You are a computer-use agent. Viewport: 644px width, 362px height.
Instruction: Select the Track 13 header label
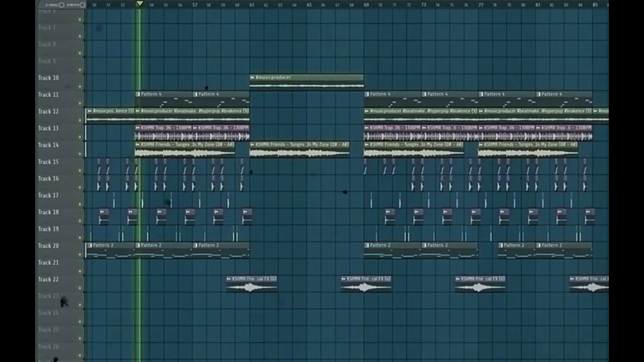[48, 128]
